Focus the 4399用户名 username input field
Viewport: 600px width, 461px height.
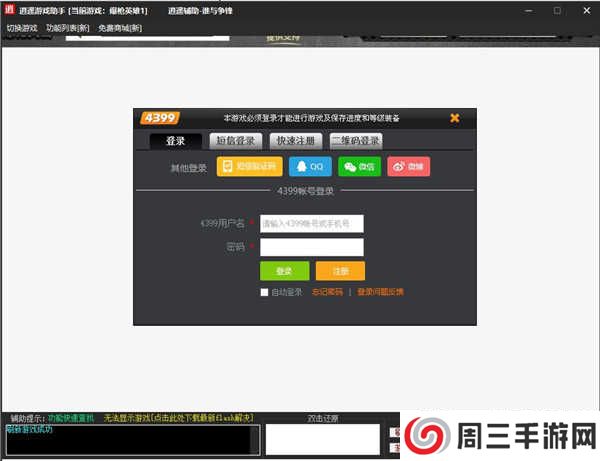[x=311, y=224]
